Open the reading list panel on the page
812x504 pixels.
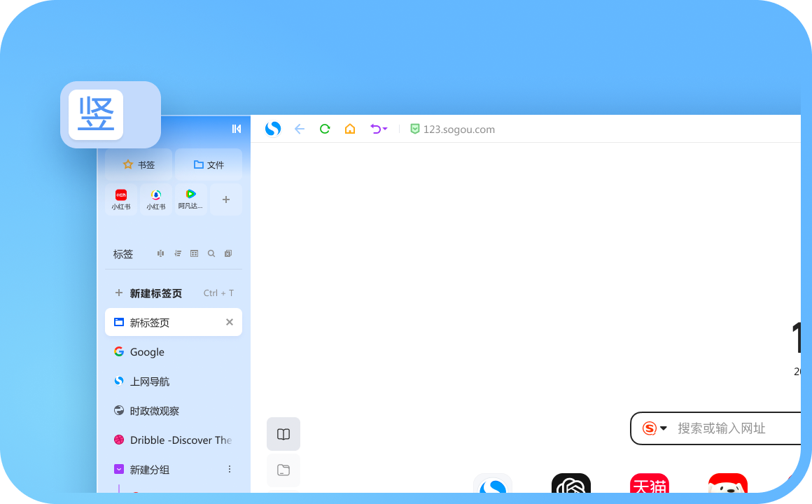coord(283,434)
